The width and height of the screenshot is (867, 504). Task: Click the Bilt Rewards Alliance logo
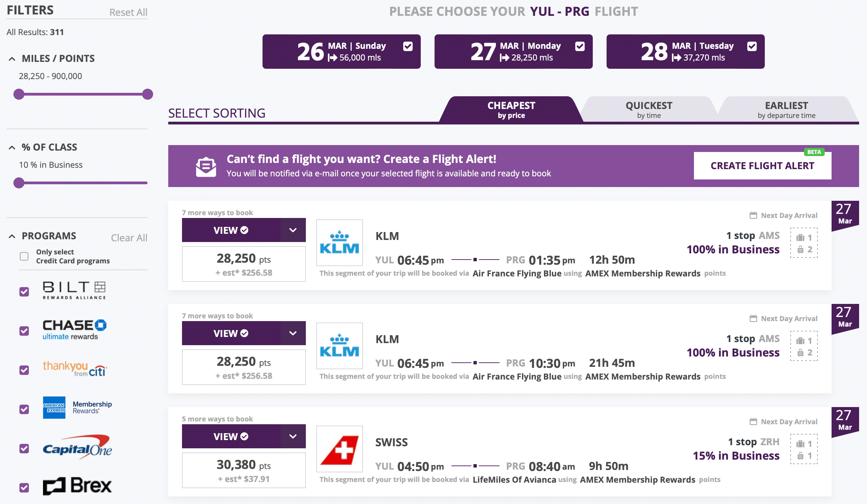click(74, 291)
